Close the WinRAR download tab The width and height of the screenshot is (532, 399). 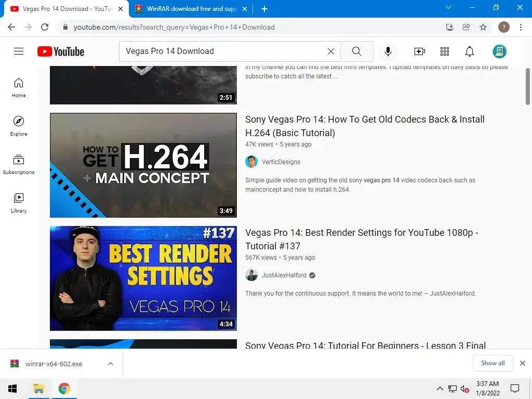pos(245,9)
